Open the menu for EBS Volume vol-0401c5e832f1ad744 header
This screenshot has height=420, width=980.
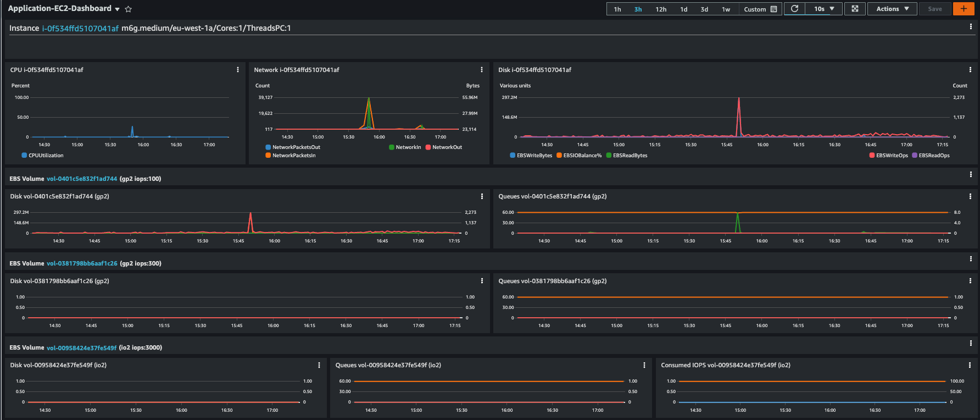click(971, 174)
